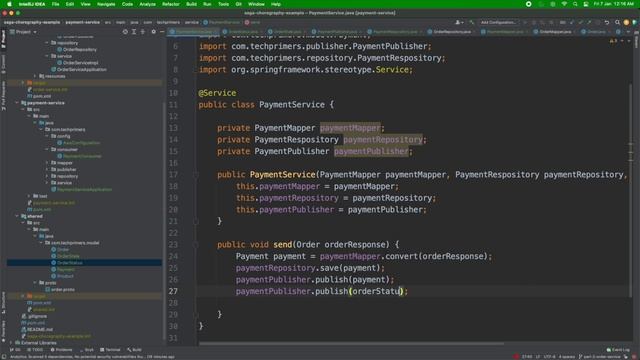
Task: Click the editor horizontal scrollbar
Action: 351,343
